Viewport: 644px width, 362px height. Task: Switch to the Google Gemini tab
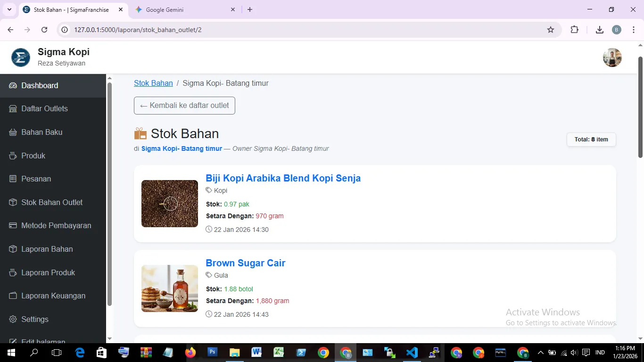pyautogui.click(x=185, y=9)
